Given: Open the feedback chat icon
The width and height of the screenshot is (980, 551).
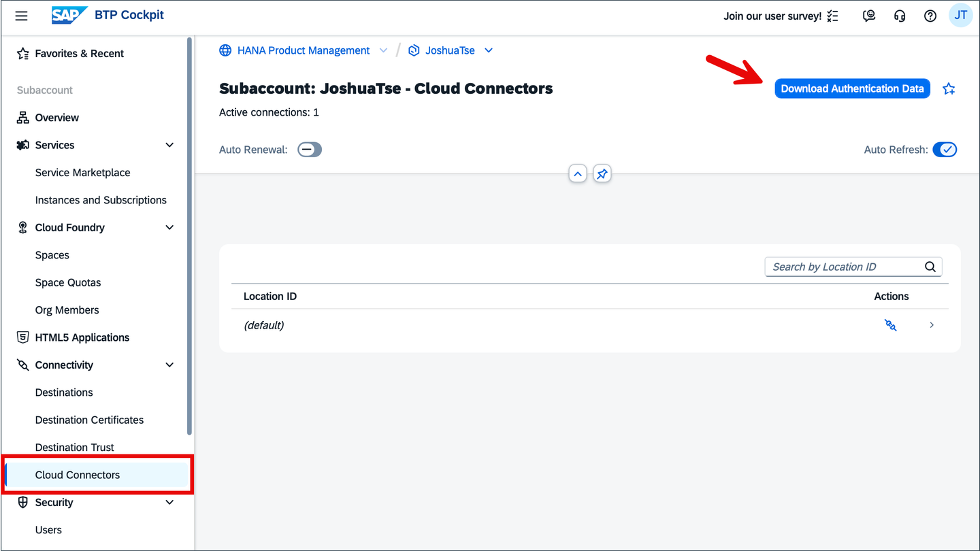Looking at the screenshot, I should pyautogui.click(x=869, y=16).
